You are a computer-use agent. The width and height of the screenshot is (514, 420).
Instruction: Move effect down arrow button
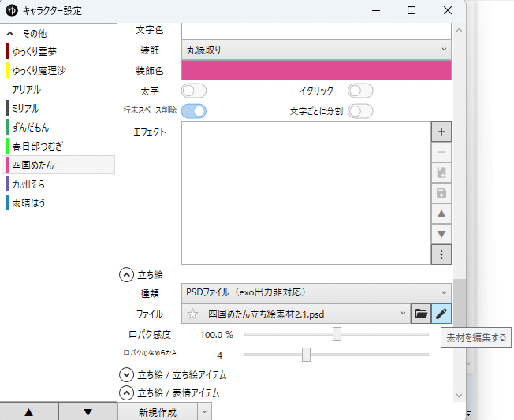pyautogui.click(x=441, y=234)
